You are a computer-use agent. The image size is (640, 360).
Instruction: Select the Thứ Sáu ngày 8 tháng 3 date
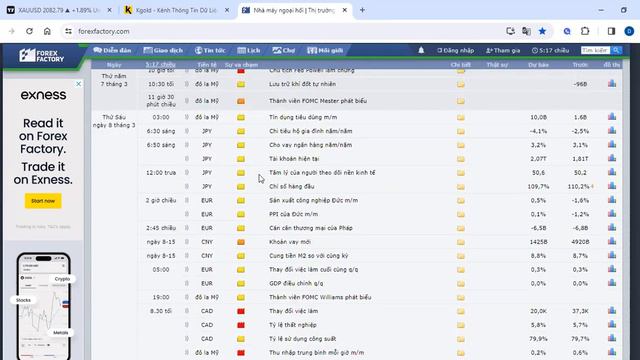pyautogui.click(x=114, y=121)
